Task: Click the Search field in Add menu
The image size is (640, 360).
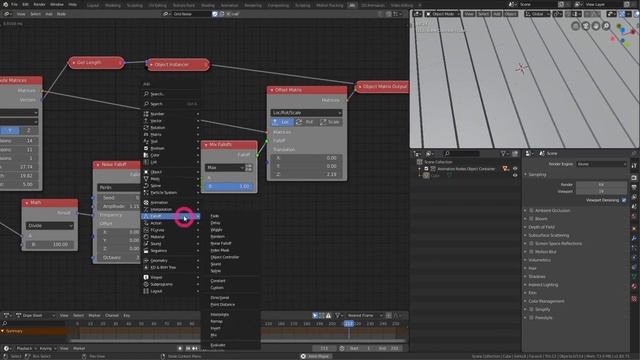Action: coord(171,94)
